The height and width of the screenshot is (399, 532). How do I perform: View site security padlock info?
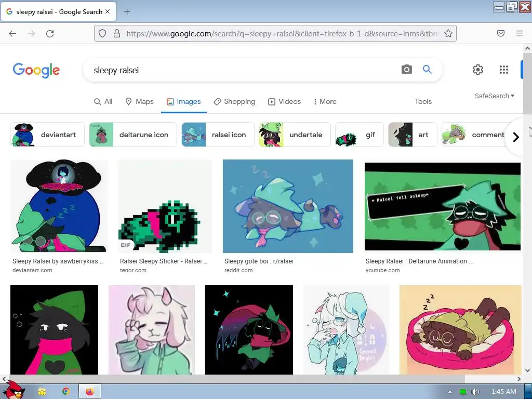pos(117,33)
